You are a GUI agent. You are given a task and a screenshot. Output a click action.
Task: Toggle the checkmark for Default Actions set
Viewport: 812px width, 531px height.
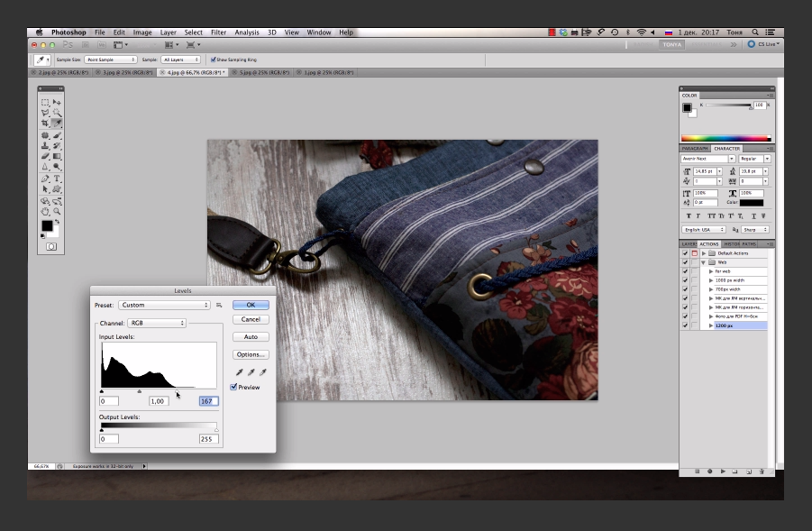tap(685, 253)
